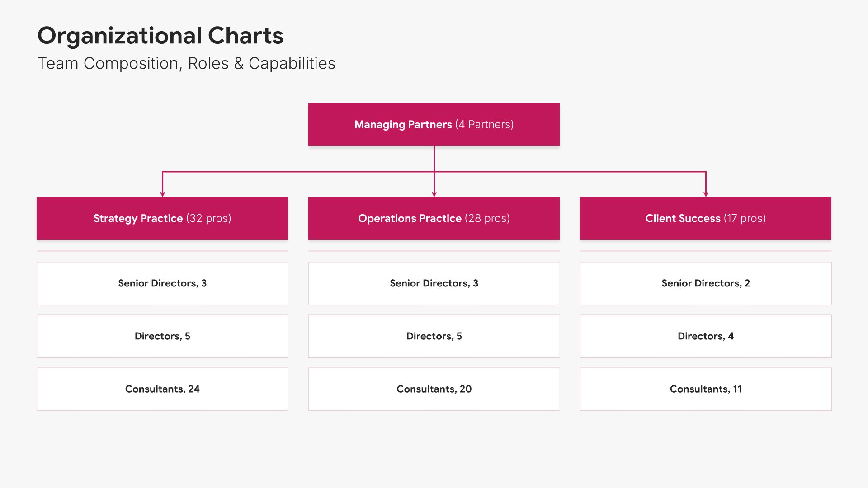Click the Client Success header box

(x=705, y=218)
